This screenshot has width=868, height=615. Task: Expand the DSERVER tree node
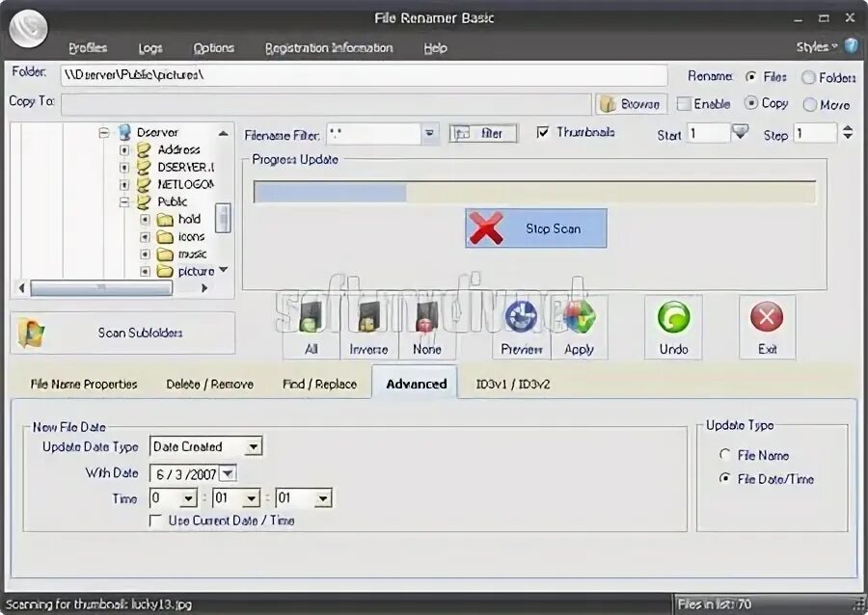[124, 167]
